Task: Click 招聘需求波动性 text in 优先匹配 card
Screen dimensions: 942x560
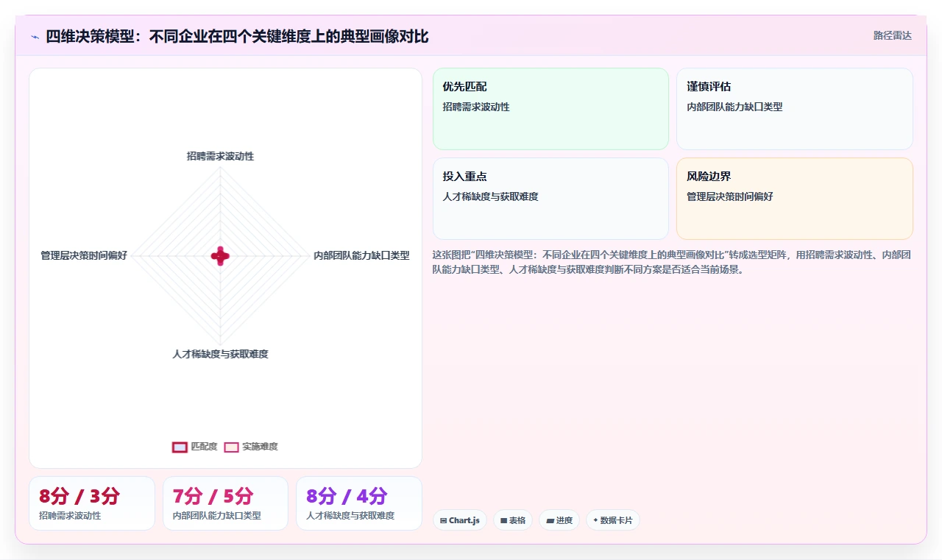Action: click(476, 107)
